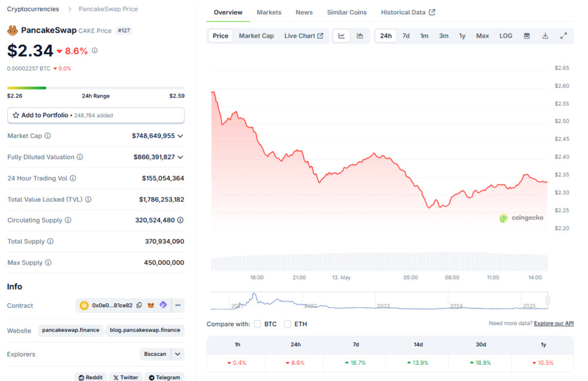588x381 pixels.
Task: Switch to the Markets tab
Action: click(269, 13)
